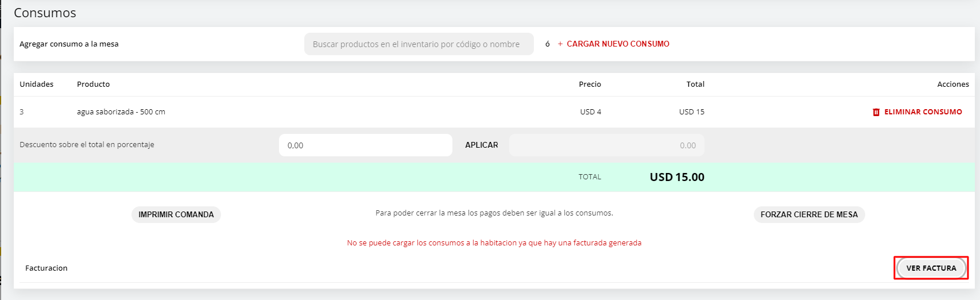Viewport: 980px width, 300px height.
Task: Click the Facturacion section label
Action: (x=46, y=268)
